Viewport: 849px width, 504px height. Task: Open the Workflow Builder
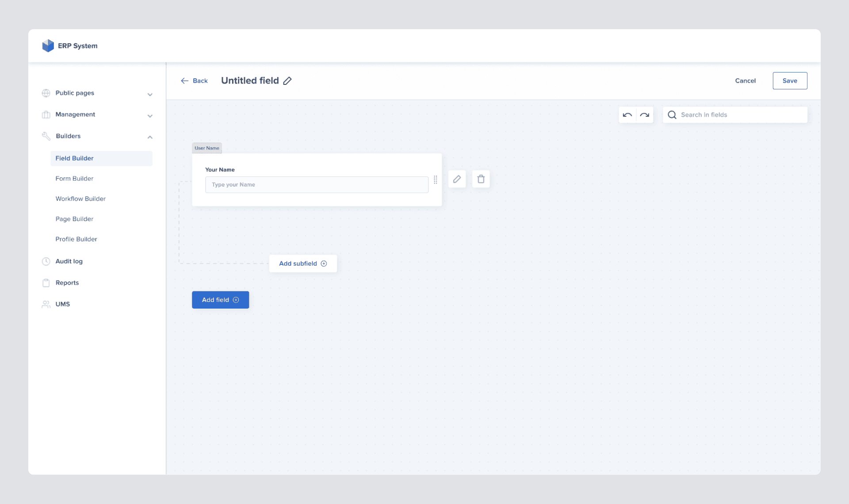click(80, 199)
